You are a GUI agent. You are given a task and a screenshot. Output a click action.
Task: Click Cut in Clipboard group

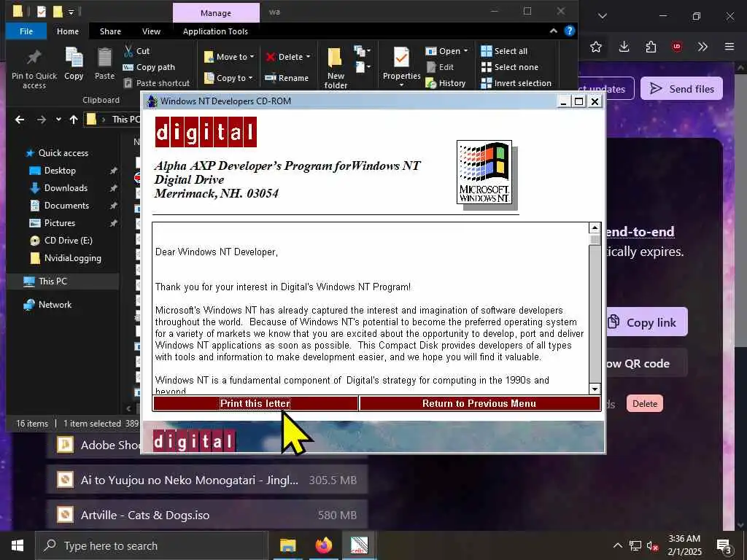[136, 51]
